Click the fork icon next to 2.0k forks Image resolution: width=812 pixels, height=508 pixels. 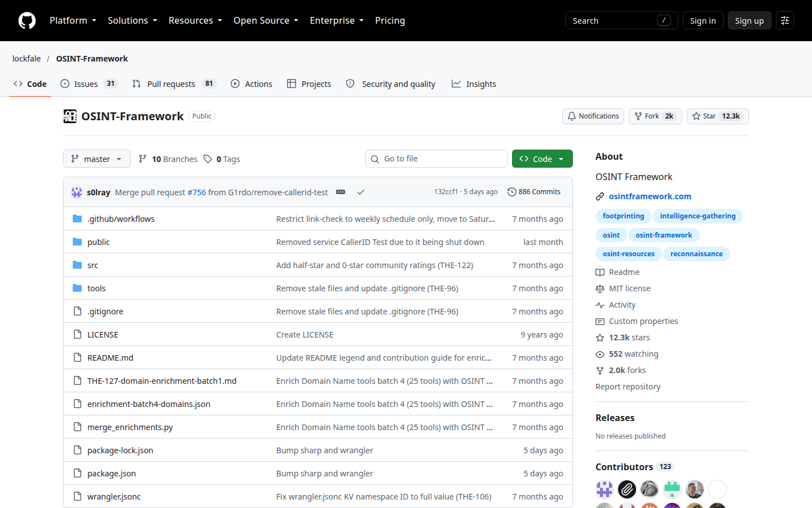click(600, 370)
